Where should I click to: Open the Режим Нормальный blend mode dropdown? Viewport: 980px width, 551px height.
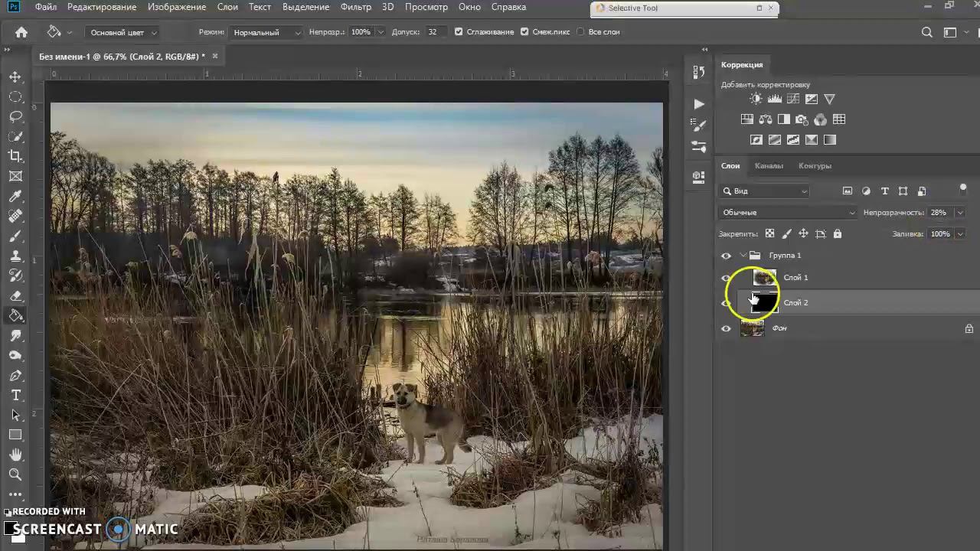pos(266,32)
